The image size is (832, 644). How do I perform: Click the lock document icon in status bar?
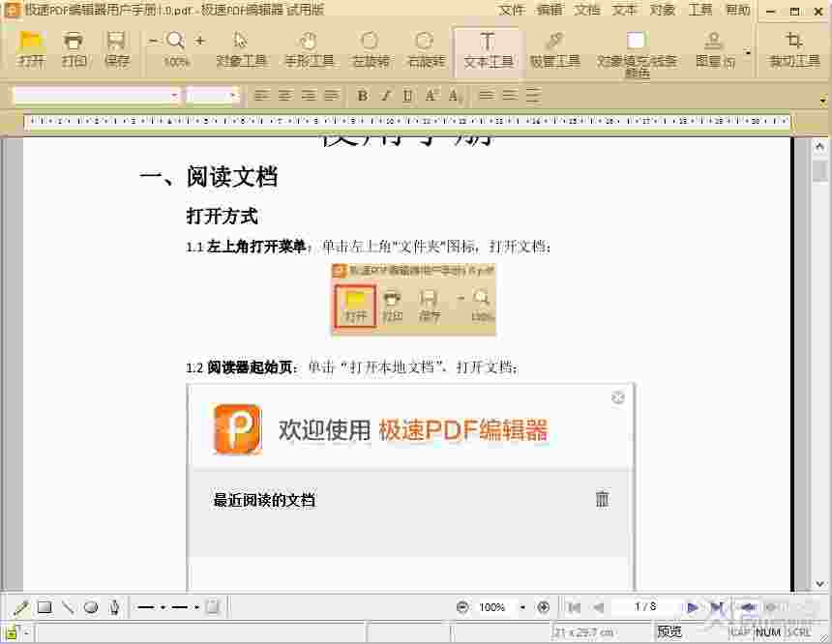tap(12, 631)
